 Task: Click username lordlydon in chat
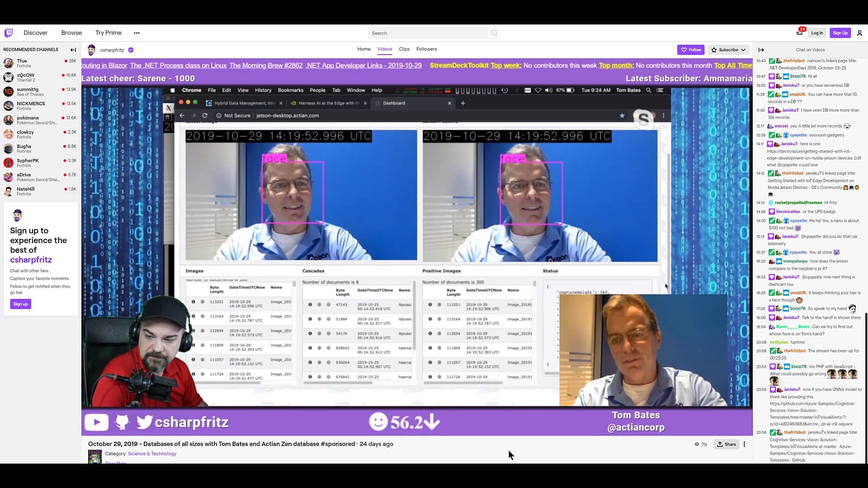779,343
